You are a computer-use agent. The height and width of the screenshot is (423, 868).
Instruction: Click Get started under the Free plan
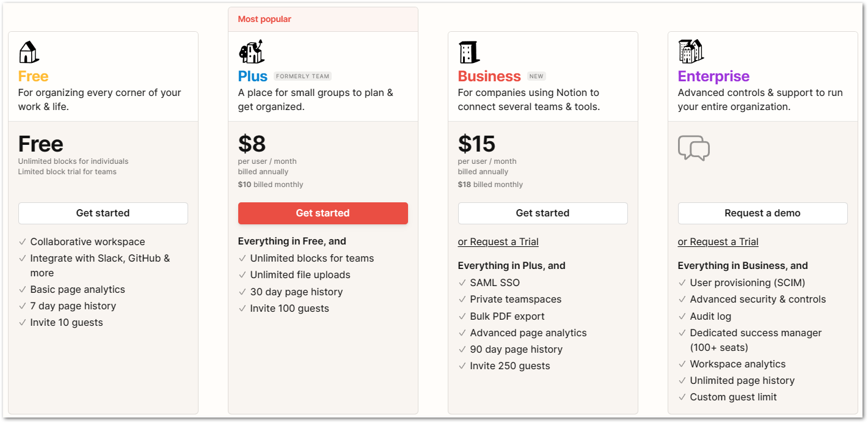(103, 213)
